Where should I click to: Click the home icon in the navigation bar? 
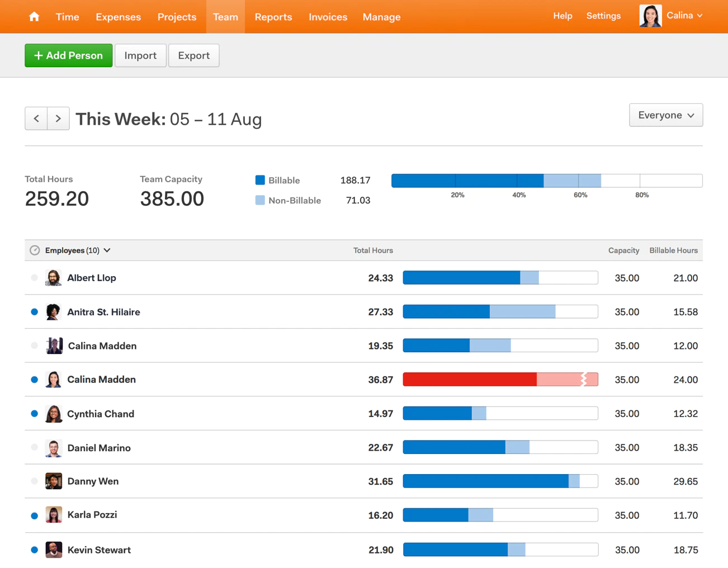(x=34, y=17)
